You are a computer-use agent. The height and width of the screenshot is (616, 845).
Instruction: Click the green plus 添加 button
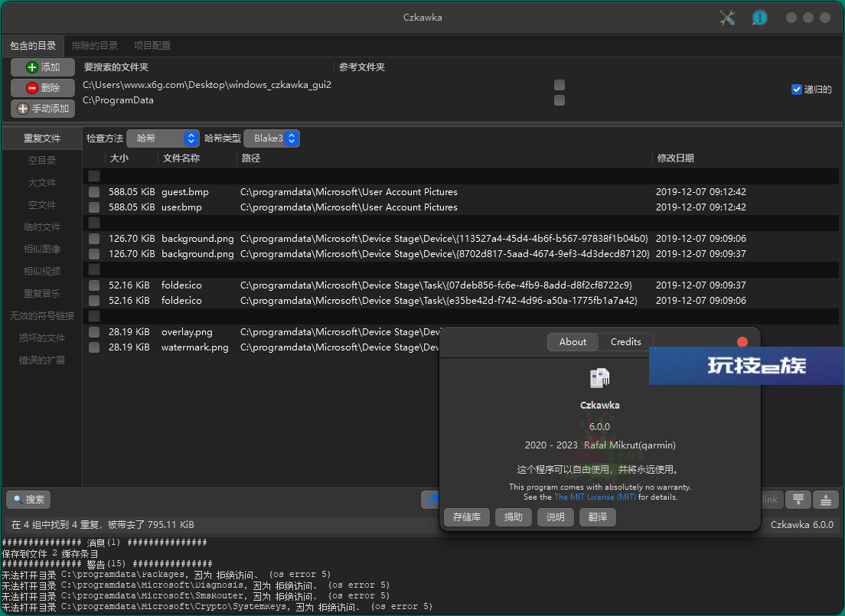(43, 67)
